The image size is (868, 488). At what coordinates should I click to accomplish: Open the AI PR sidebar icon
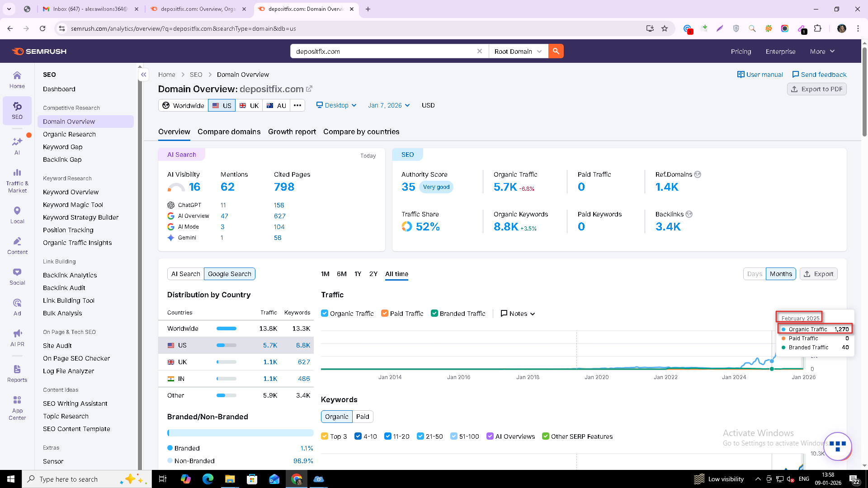17,338
